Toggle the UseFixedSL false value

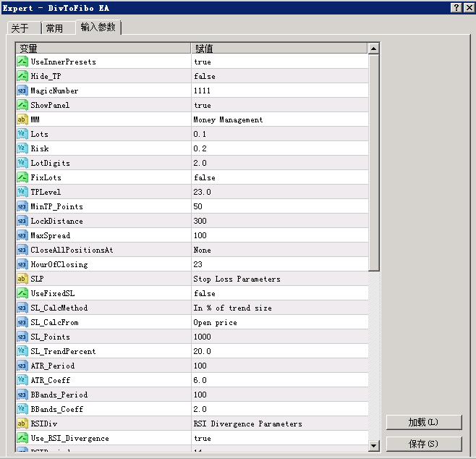point(279,293)
